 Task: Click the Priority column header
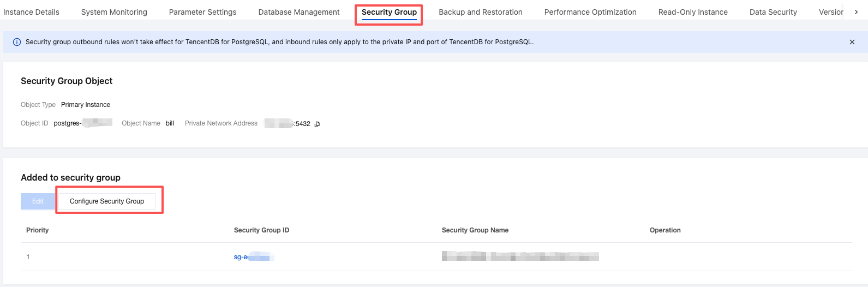(x=38, y=230)
